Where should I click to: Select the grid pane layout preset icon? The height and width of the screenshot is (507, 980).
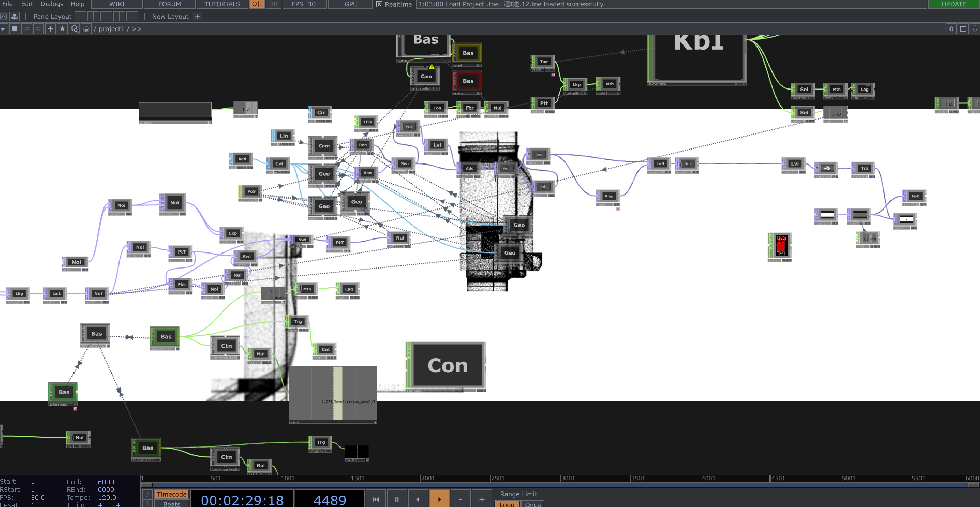(x=132, y=17)
